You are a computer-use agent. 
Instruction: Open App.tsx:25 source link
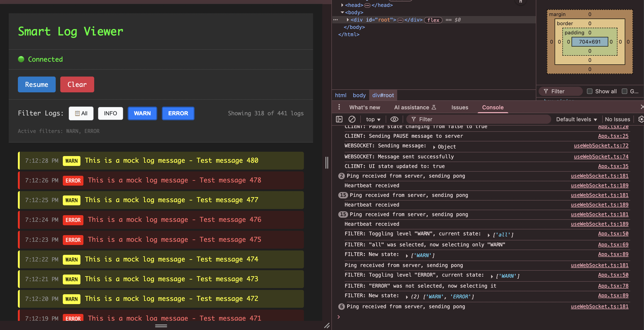pyautogui.click(x=613, y=136)
